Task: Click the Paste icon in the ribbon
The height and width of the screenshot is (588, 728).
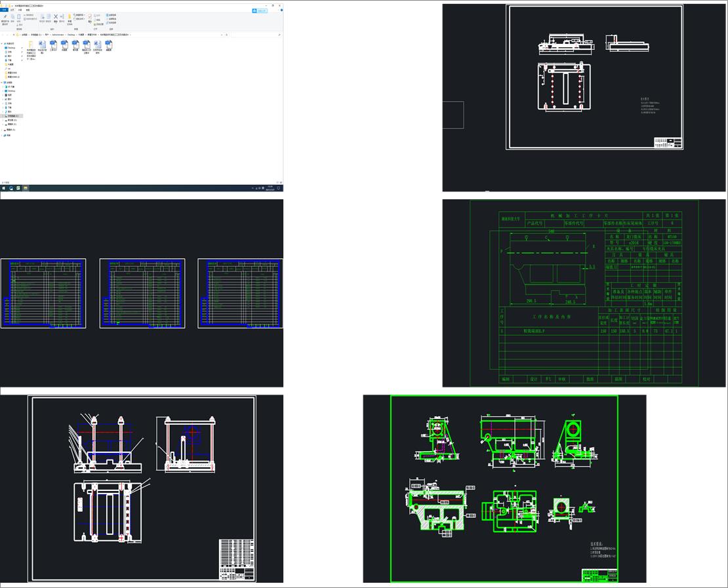Action: pyautogui.click(x=18, y=16)
